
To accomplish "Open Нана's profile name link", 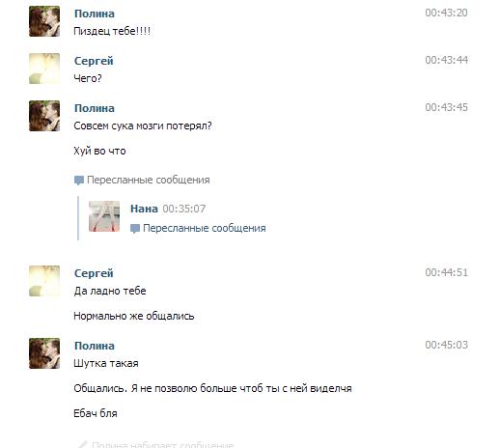I will 144,209.
